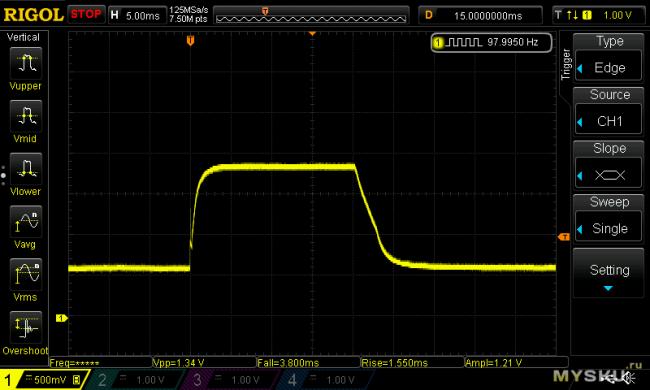Select the Overshoot measurement icon
This screenshot has height=390, width=650.
pos(26,327)
